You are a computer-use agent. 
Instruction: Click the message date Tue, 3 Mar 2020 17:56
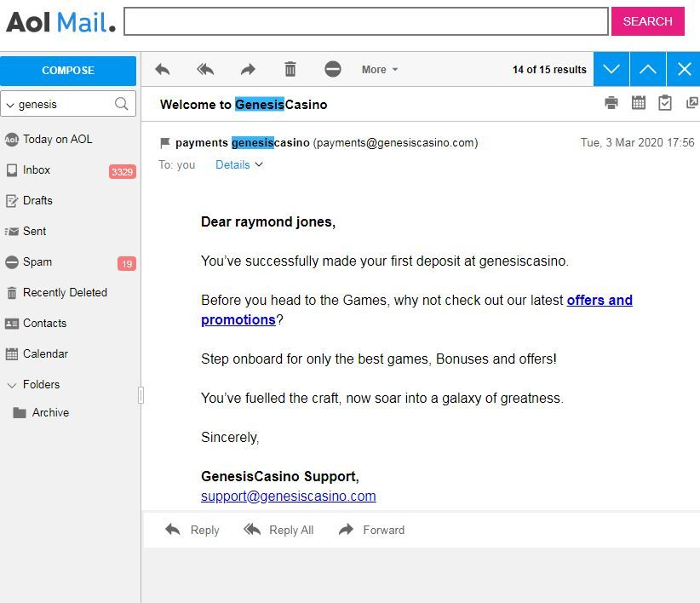point(637,142)
